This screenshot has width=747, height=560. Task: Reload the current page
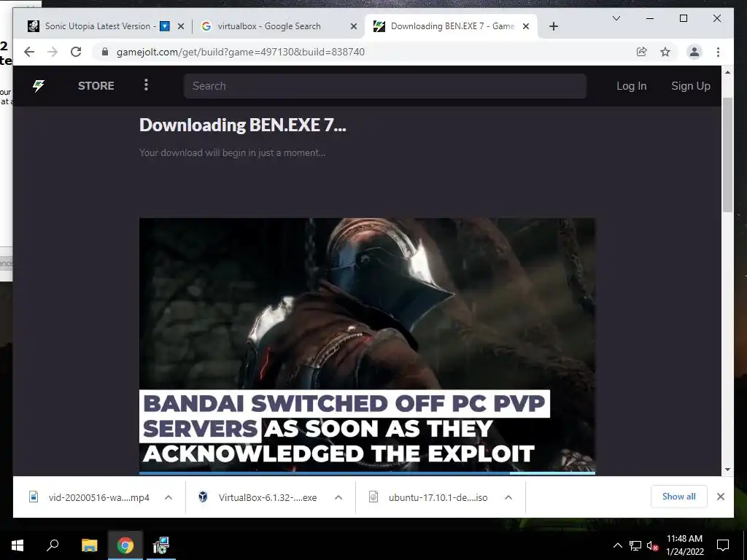point(76,52)
